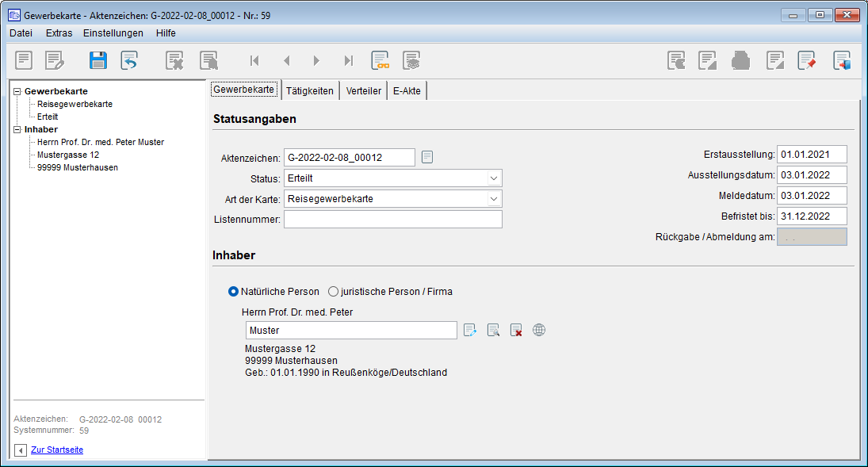Open the E-Akte tab
The height and width of the screenshot is (467, 868).
coord(407,91)
